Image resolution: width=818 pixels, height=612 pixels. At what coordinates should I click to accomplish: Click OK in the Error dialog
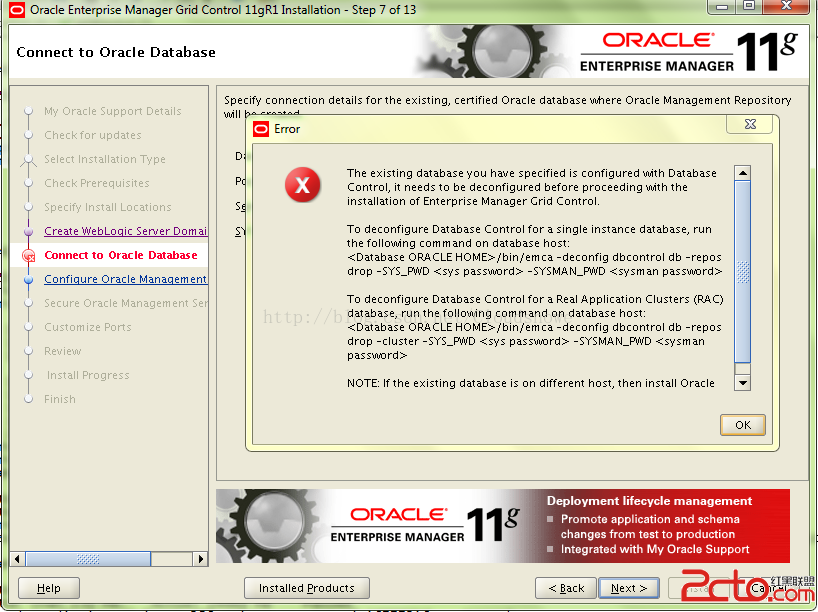742,425
